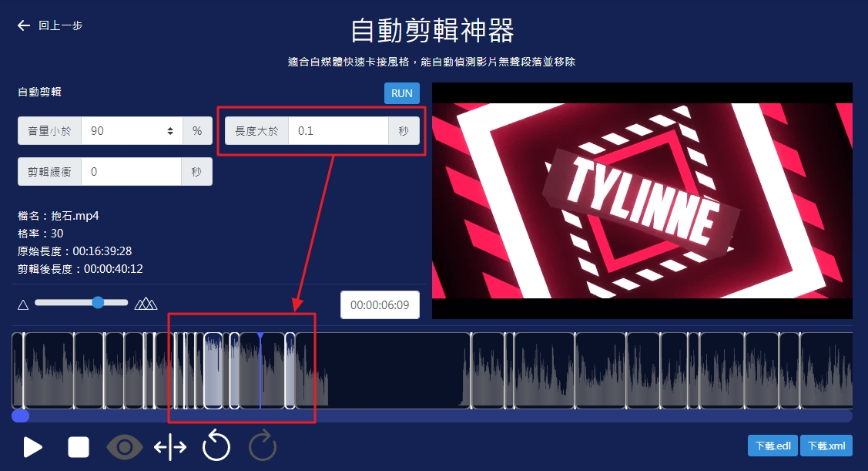Click small triangle zoom-out icon
Image resolution: width=868 pixels, height=471 pixels.
tap(23, 304)
